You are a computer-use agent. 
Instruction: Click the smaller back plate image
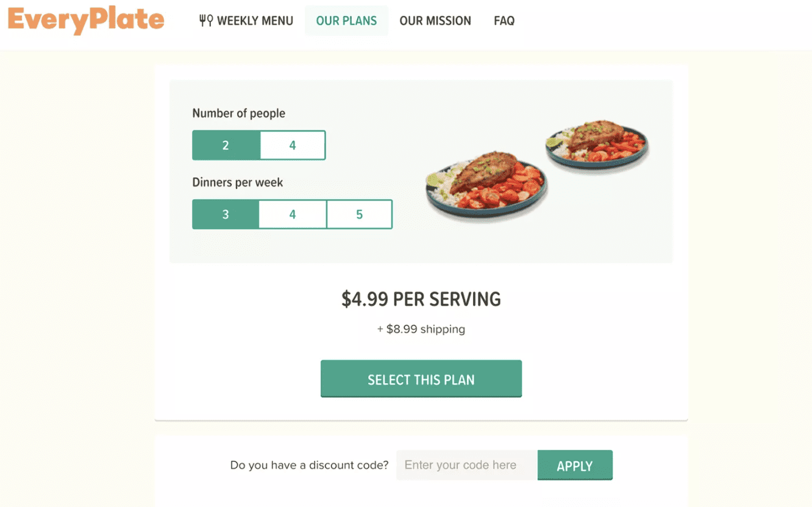597,144
